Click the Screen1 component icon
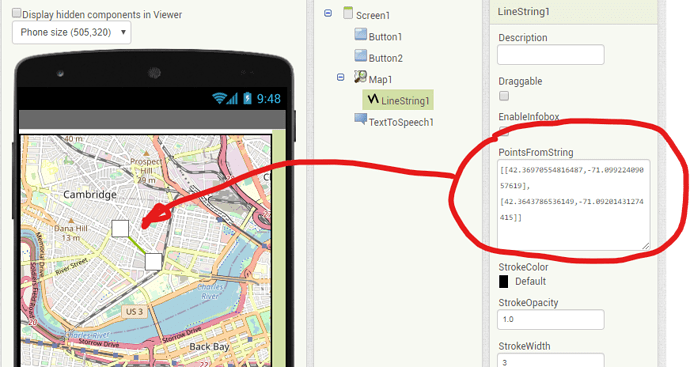 click(x=348, y=13)
